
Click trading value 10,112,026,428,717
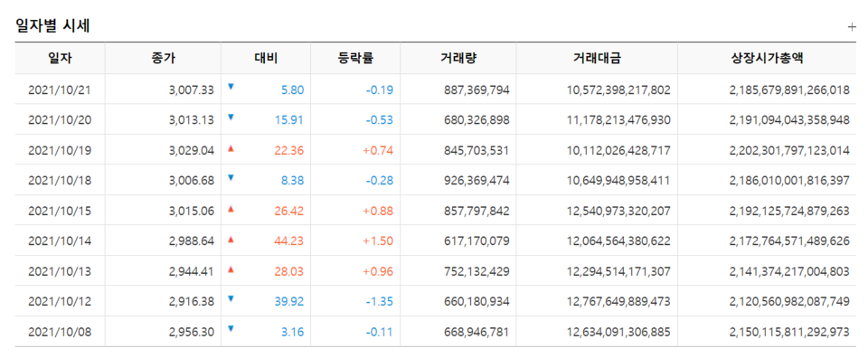(x=618, y=150)
